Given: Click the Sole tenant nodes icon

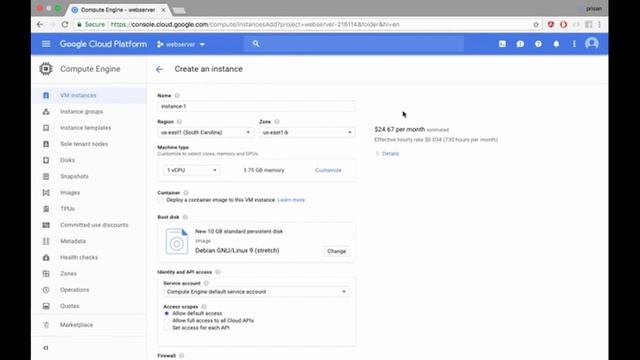Looking at the screenshot, I should (46, 144).
